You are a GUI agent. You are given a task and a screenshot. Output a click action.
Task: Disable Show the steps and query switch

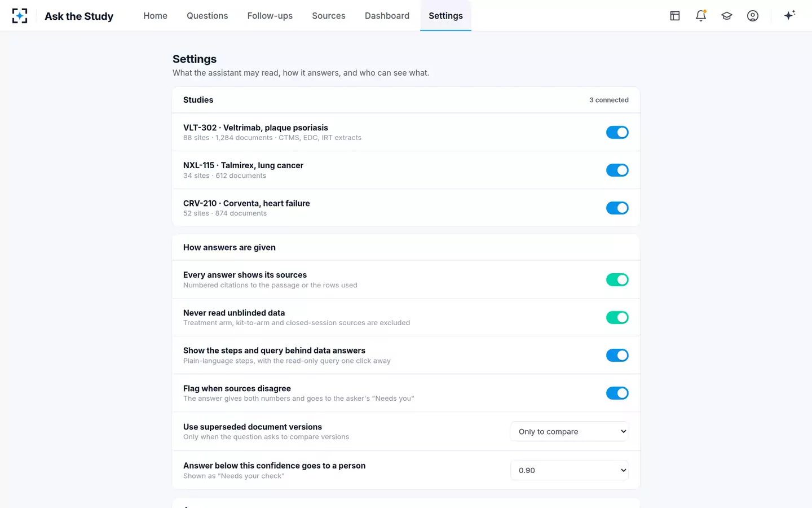click(617, 355)
